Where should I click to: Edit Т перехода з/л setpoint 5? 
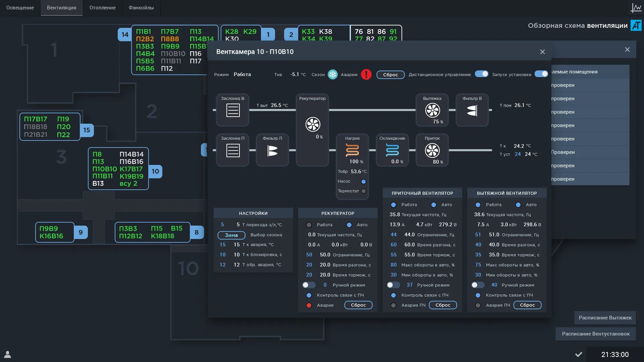[222, 225]
